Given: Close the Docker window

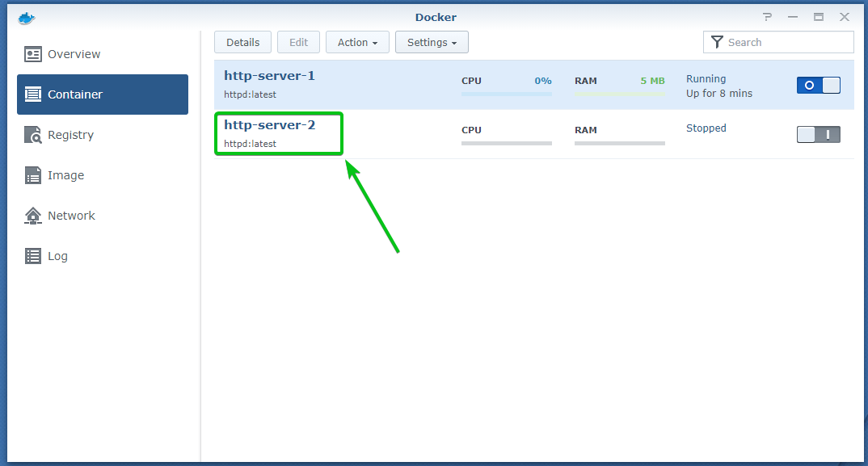Looking at the screenshot, I should click(845, 17).
